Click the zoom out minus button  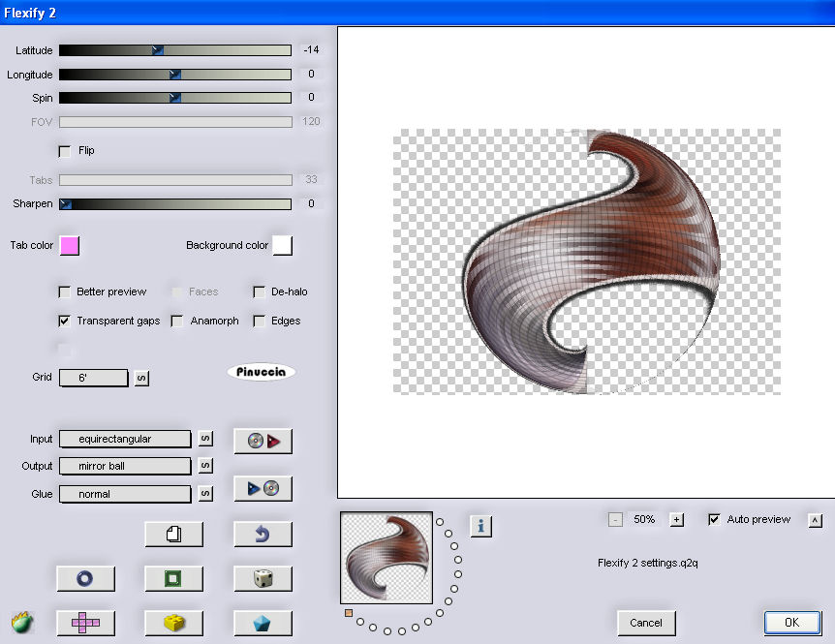point(615,519)
